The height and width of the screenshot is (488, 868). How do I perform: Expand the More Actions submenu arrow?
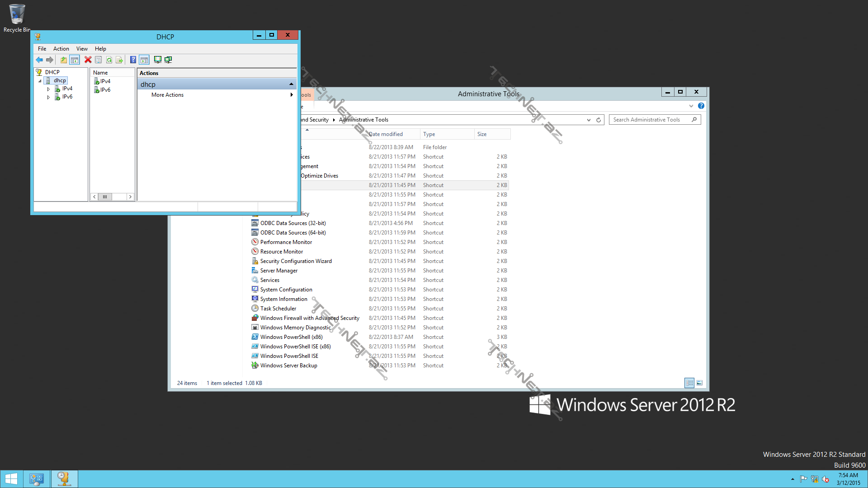292,95
